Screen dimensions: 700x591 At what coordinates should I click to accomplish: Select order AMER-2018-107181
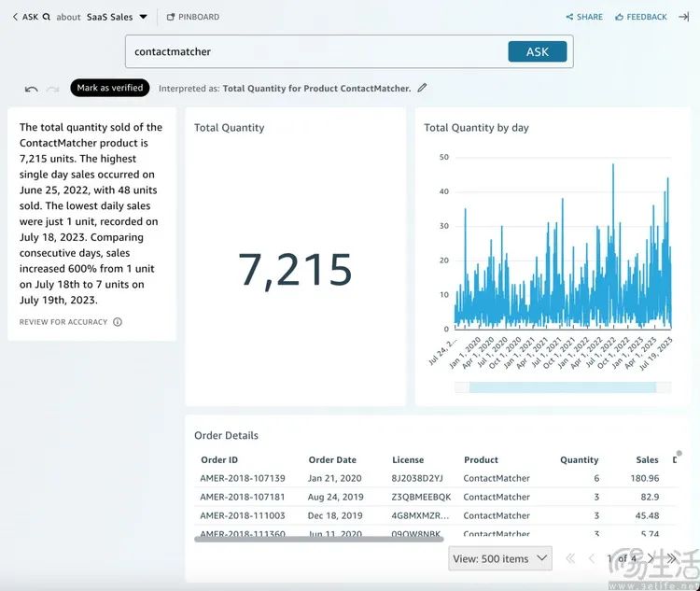click(x=243, y=498)
